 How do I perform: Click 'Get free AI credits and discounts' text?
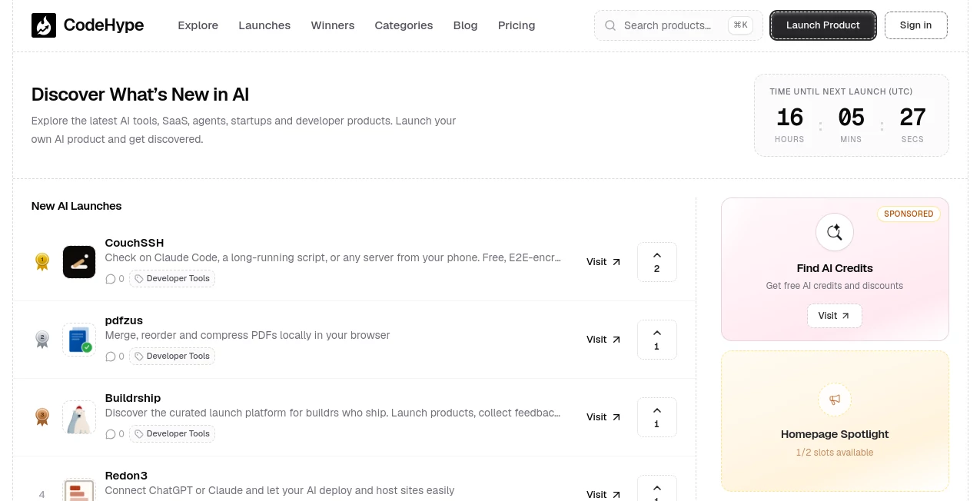[835, 286]
